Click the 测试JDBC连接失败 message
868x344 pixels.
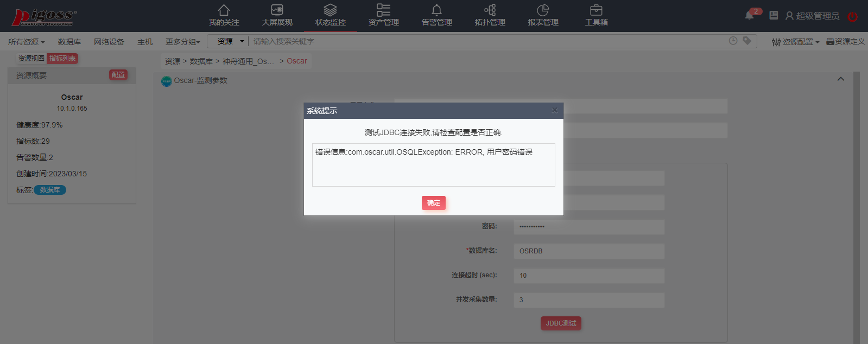[x=433, y=132]
